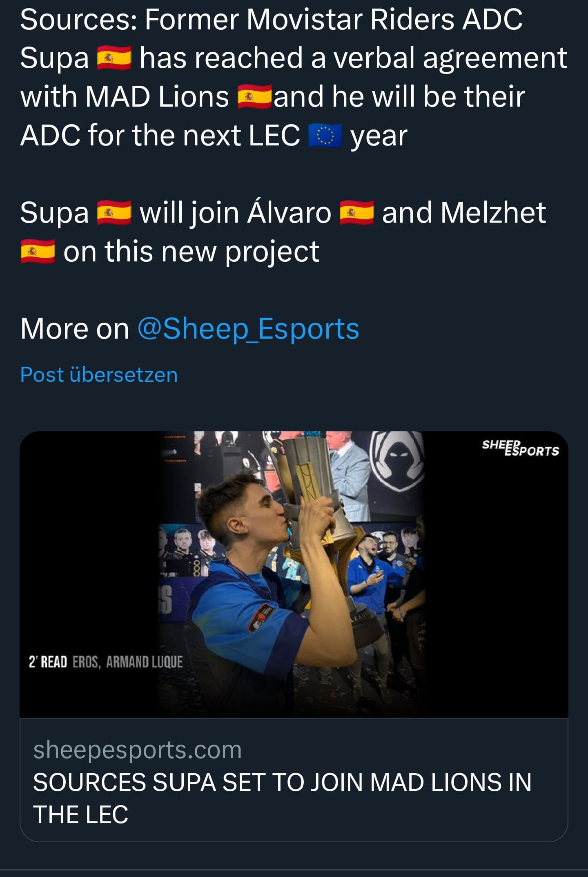Click the Spain flag before 'will join Álvaro'
Viewport: 588px width, 877px height.
pyautogui.click(x=114, y=213)
